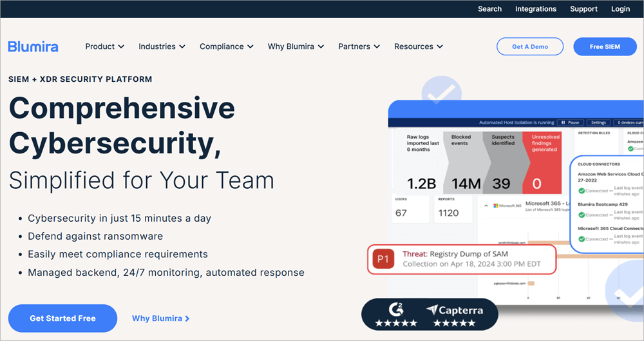The height and width of the screenshot is (341, 644).
Task: Open the Search link in top bar
Action: 489,9
